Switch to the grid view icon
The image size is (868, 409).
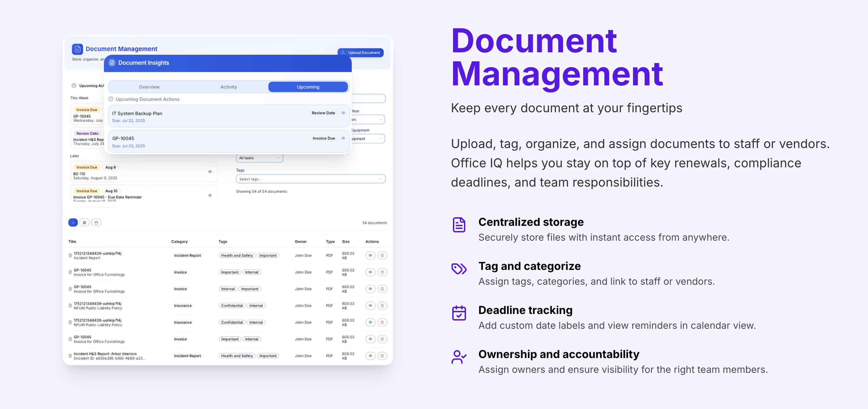84,223
